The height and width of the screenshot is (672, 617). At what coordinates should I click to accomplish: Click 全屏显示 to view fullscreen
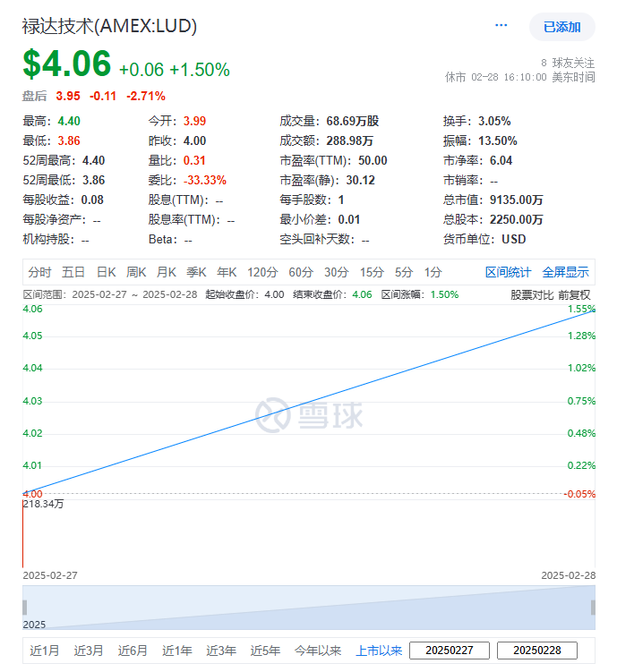click(566, 272)
